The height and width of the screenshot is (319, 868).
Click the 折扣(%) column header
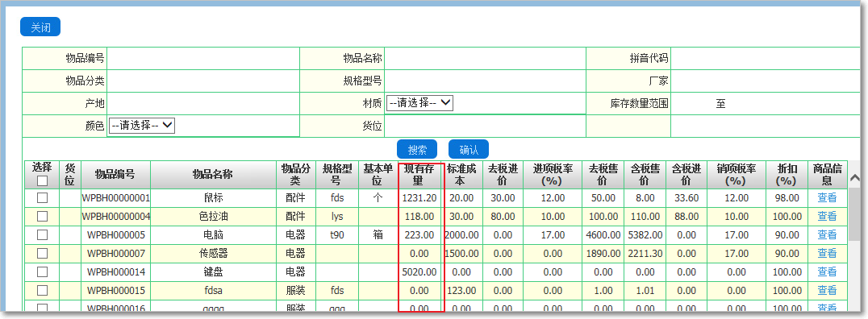(786, 175)
